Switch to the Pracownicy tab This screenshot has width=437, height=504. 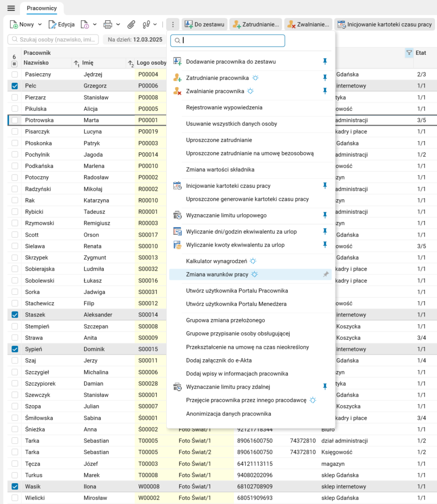click(42, 9)
